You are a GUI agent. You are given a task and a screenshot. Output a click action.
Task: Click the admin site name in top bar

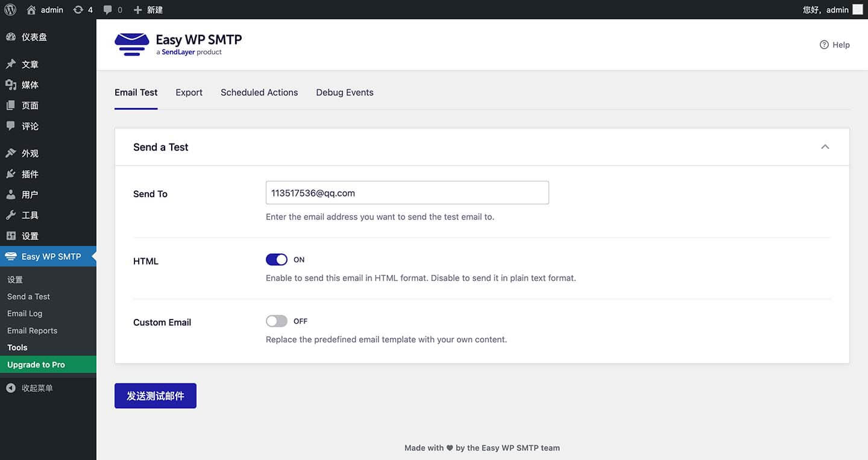(x=52, y=10)
